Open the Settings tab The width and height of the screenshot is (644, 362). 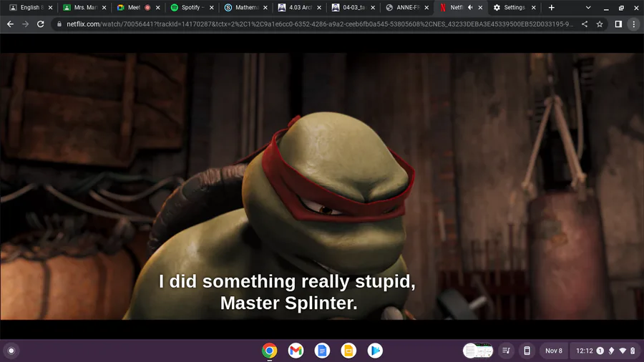(x=514, y=7)
